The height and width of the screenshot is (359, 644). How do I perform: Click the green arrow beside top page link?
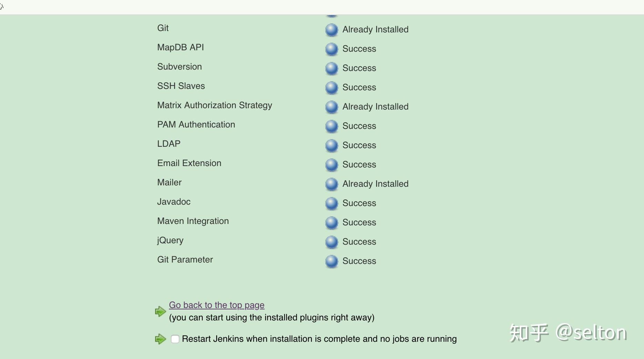160,311
